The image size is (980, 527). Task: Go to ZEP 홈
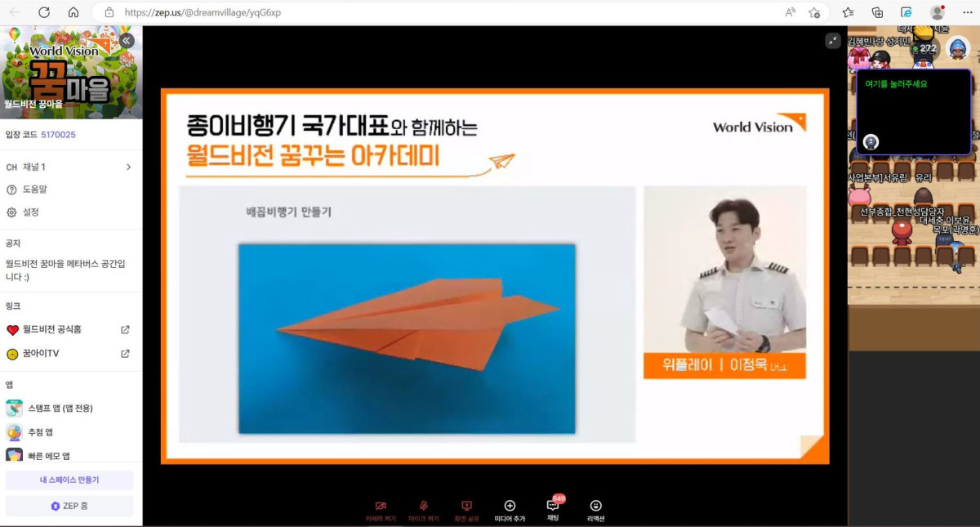click(x=69, y=506)
